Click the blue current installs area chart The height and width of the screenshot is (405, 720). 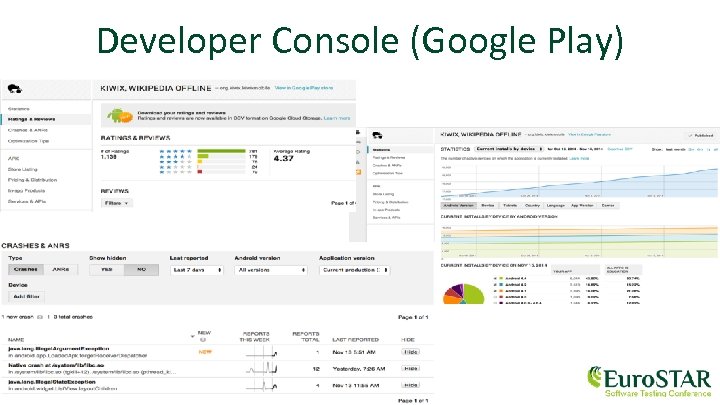pyautogui.click(x=579, y=182)
